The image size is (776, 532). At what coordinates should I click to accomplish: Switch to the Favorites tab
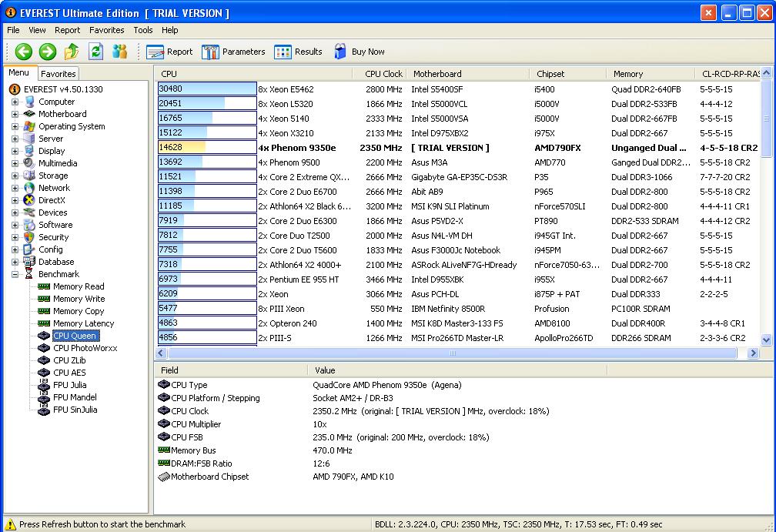[58, 74]
